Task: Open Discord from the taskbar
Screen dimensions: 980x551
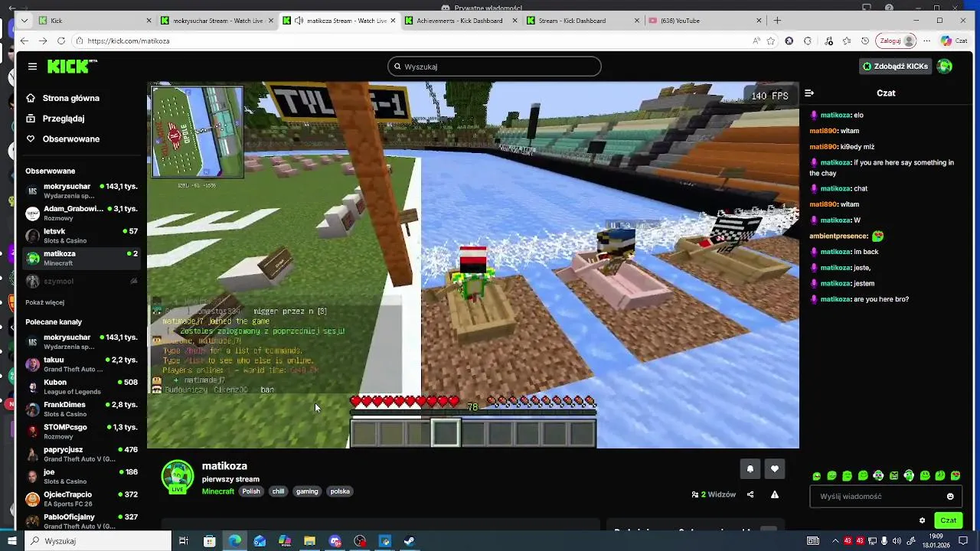Action: [335, 541]
